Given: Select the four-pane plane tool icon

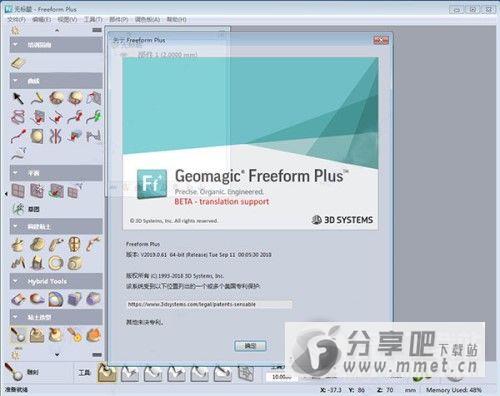Looking at the screenshot, I should [x=18, y=191].
